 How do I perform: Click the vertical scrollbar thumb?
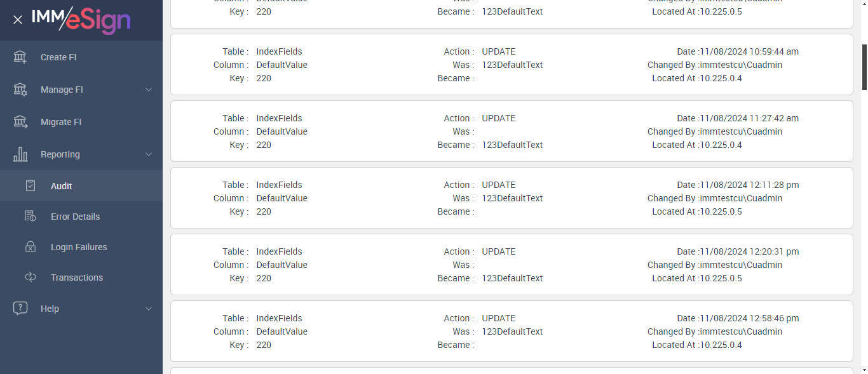[864, 67]
